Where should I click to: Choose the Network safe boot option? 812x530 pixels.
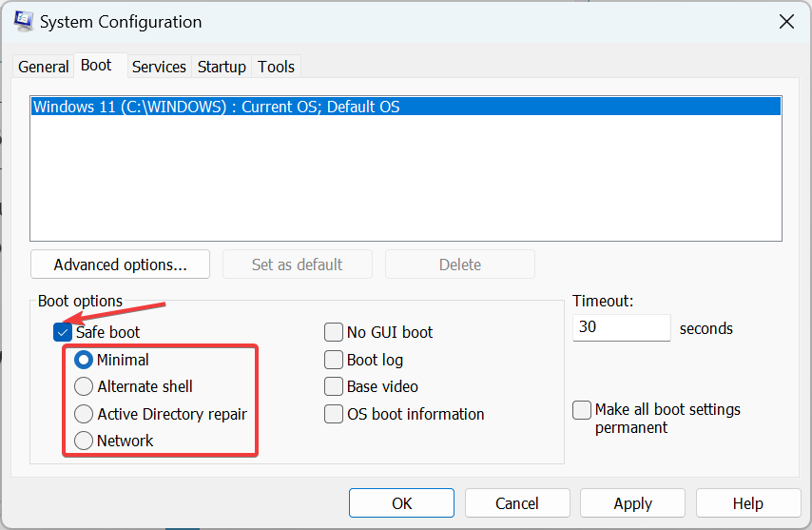(84, 441)
